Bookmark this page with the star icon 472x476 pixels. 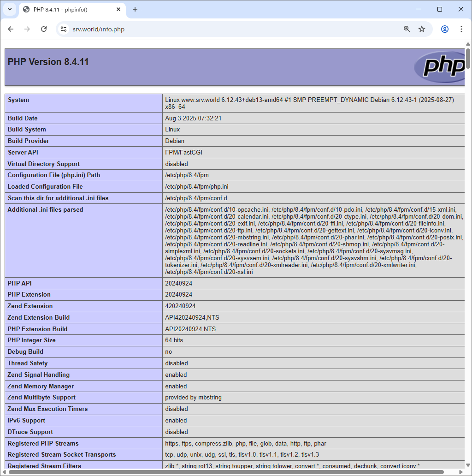coord(422,29)
